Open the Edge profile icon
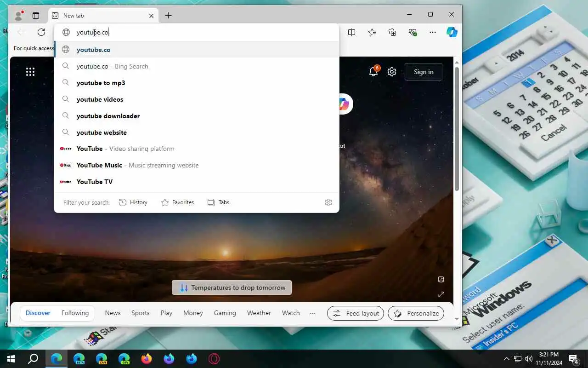 tap(19, 15)
